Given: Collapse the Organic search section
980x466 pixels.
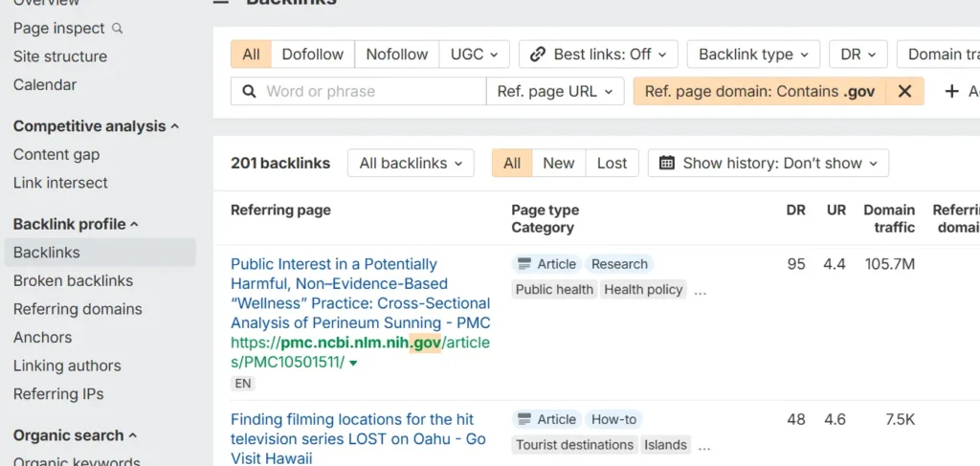Looking at the screenshot, I should (x=75, y=435).
